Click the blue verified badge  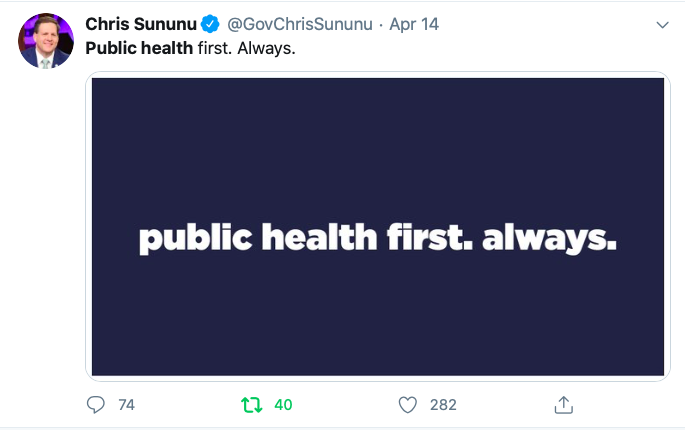210,24
